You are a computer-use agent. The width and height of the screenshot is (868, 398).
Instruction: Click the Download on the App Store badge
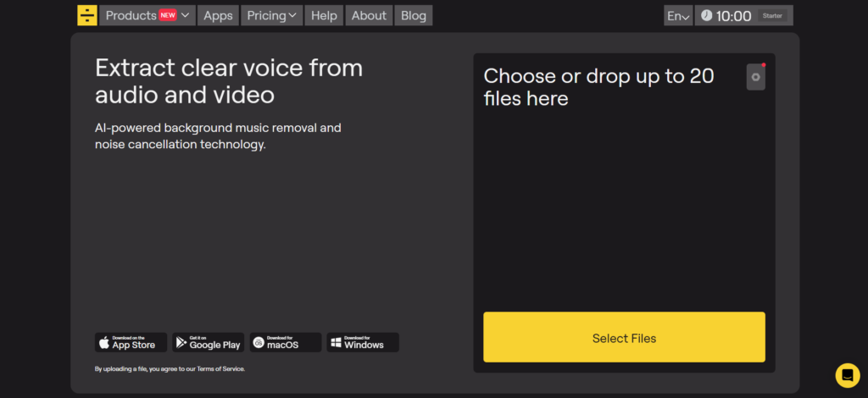click(131, 342)
